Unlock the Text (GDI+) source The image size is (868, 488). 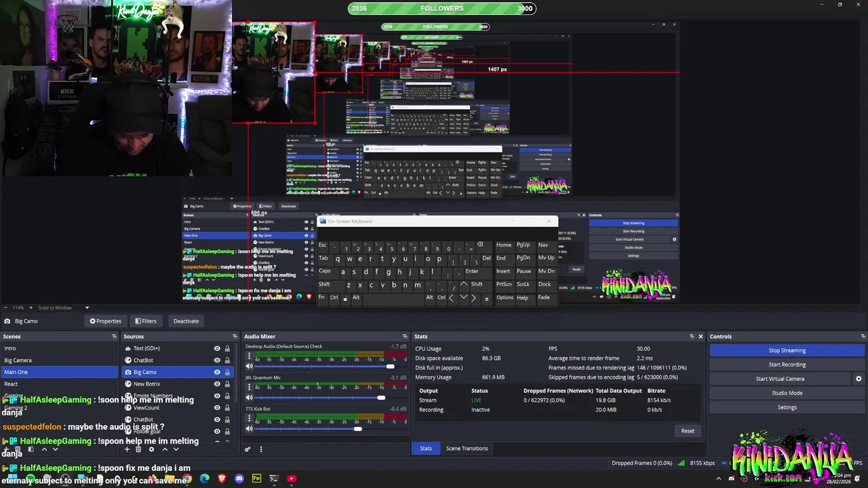click(x=227, y=348)
